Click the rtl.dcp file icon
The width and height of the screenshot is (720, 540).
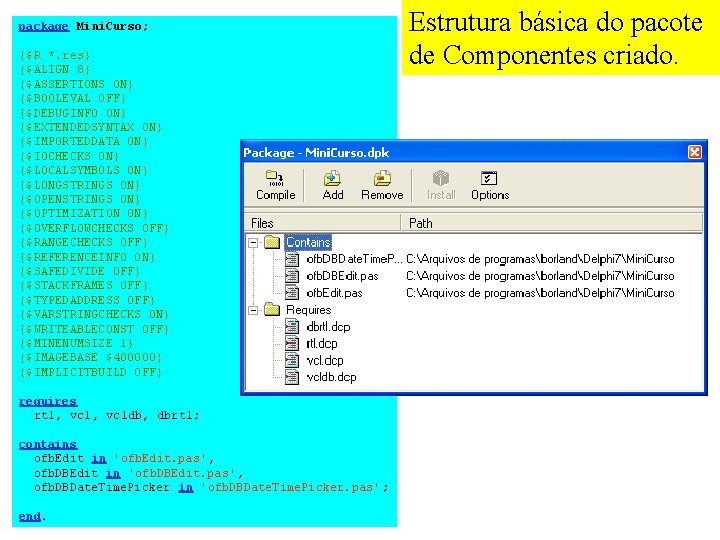click(x=292, y=343)
